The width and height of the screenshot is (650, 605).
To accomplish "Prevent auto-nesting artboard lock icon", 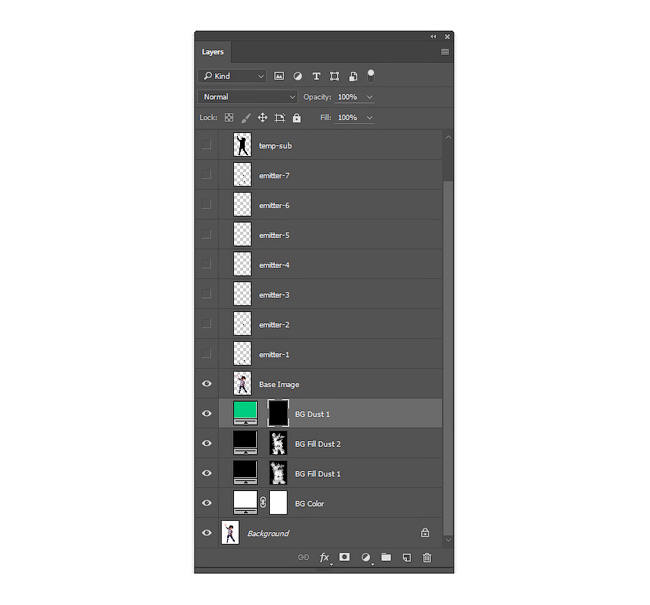I will (280, 118).
